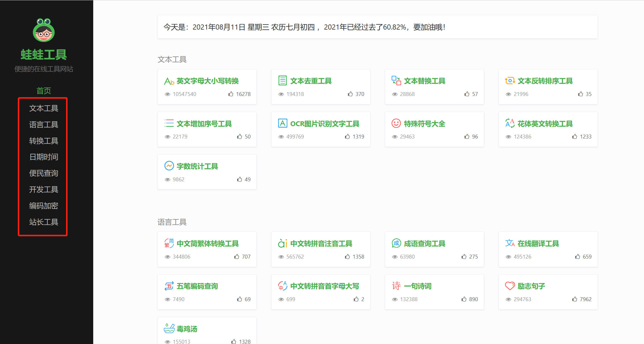The height and width of the screenshot is (344, 644).
Task: Click the OCR图片识别文字工具 blue A icon
Action: pyautogui.click(x=282, y=123)
